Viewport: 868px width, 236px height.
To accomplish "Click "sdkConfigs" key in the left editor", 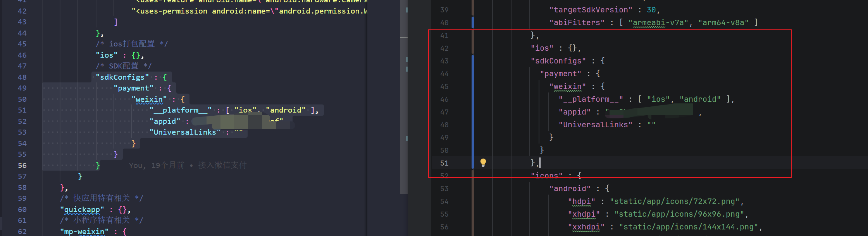I will [x=122, y=77].
